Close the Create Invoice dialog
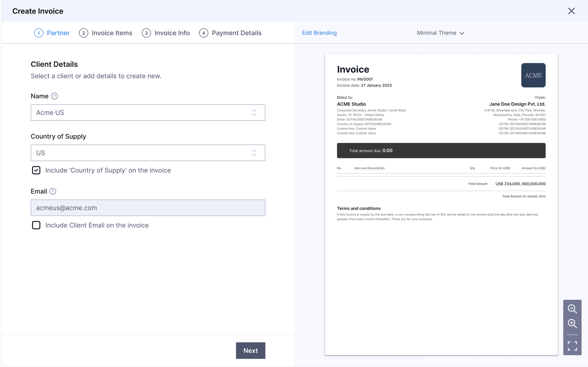 tap(571, 11)
